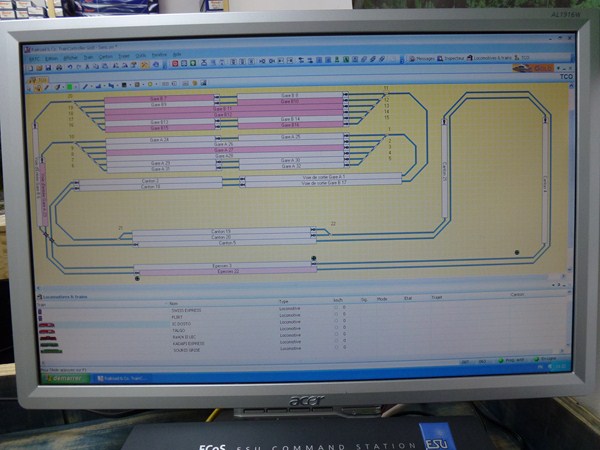This screenshot has width=600, height=450.
Task: Click the highlighted edit mode icon in main toolbar
Action: (x=145, y=65)
